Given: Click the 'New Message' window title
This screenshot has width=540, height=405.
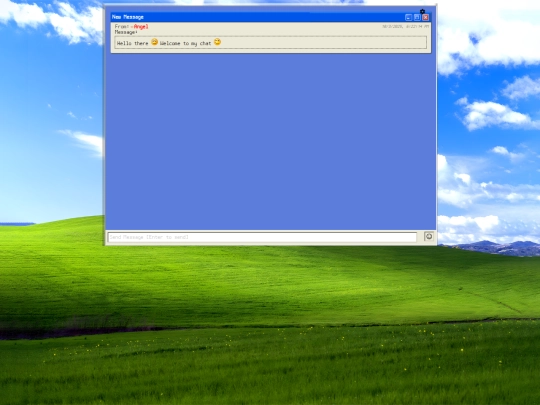Looking at the screenshot, I should 128,17.
